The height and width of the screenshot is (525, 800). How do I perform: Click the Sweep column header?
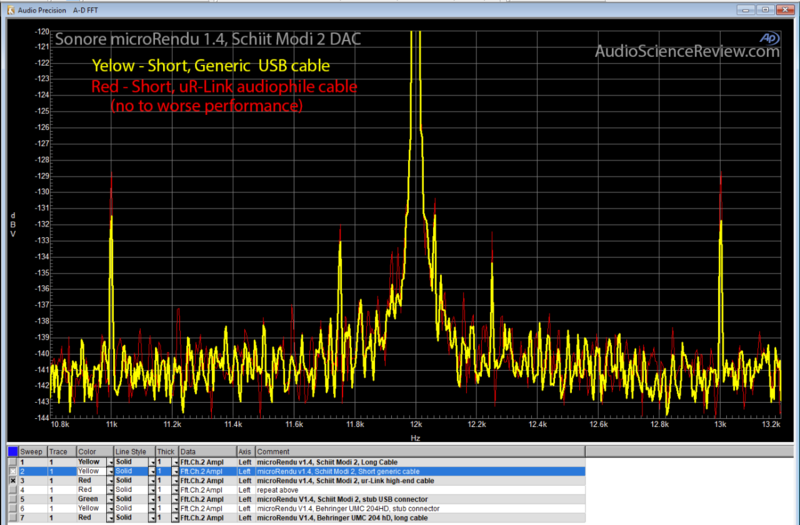pos(33,452)
